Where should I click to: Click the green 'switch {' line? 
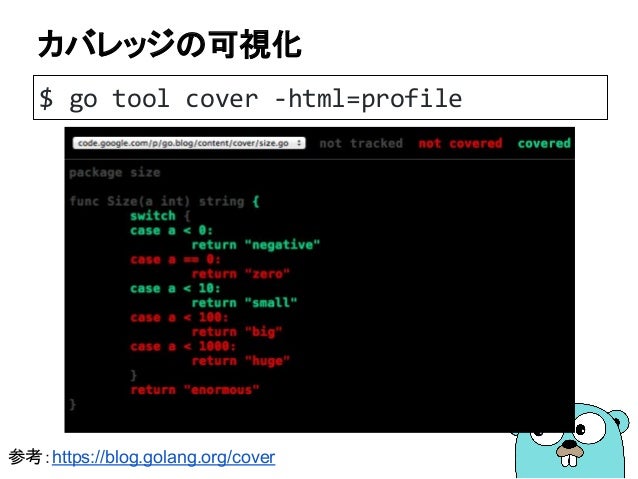click(x=160, y=215)
